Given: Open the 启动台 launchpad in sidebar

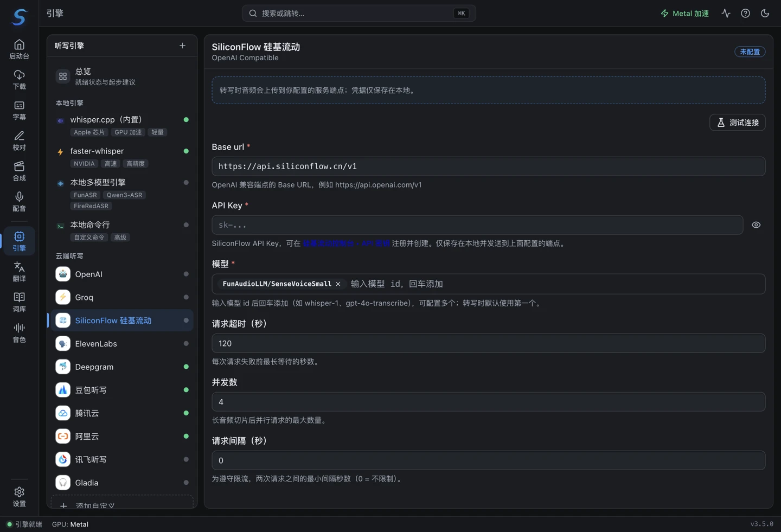Looking at the screenshot, I should (x=19, y=49).
